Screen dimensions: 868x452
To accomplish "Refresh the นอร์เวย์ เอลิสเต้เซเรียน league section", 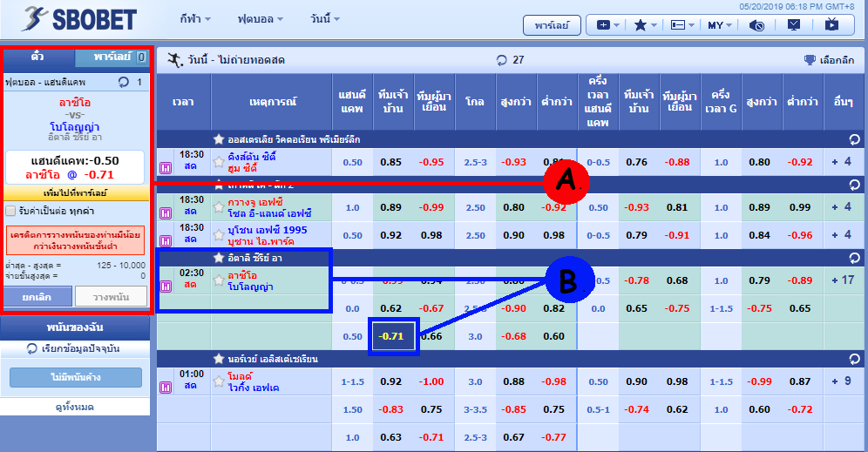I will [x=855, y=359].
